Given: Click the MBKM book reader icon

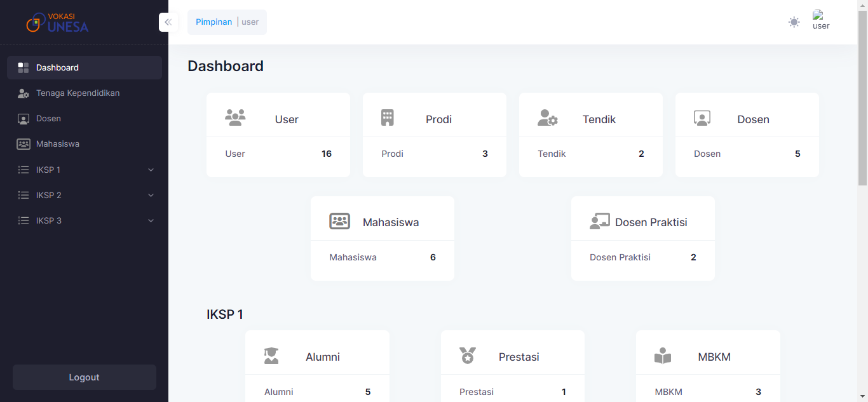Looking at the screenshot, I should tap(663, 356).
